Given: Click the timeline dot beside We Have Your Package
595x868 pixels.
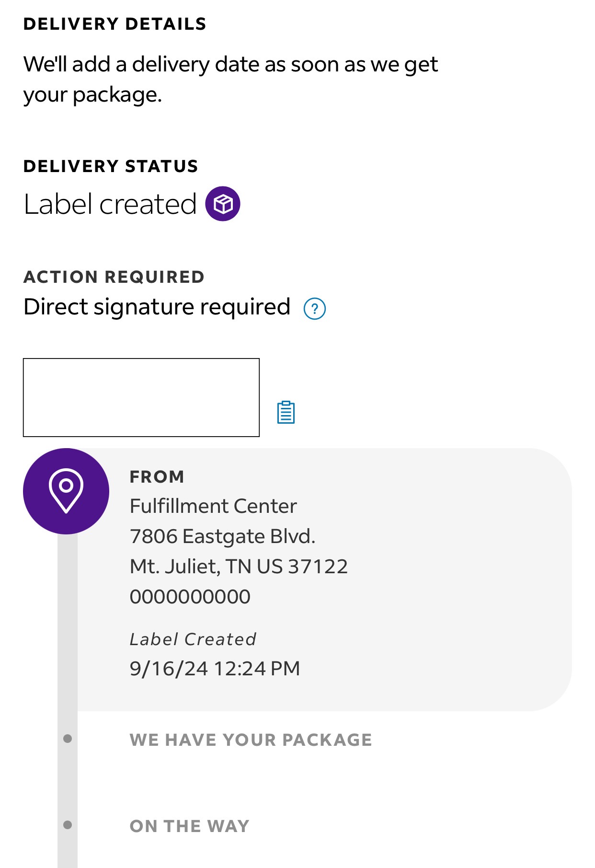Looking at the screenshot, I should pyautogui.click(x=68, y=739).
